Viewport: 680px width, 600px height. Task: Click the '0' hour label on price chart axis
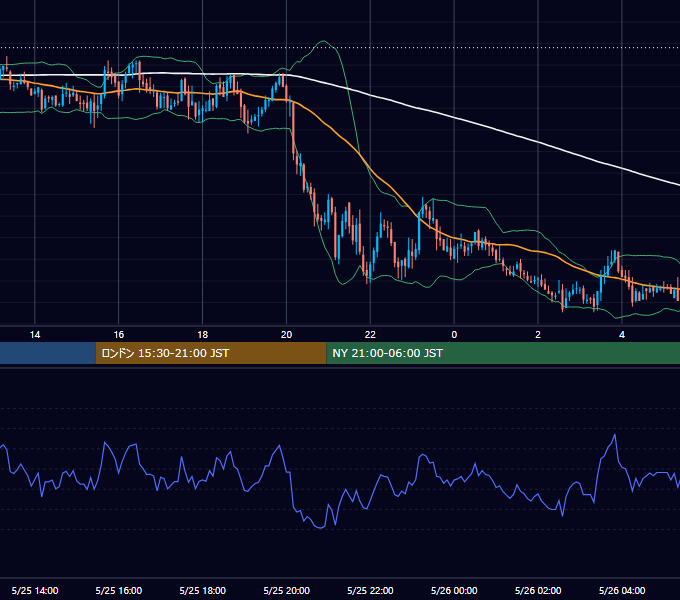click(x=454, y=335)
